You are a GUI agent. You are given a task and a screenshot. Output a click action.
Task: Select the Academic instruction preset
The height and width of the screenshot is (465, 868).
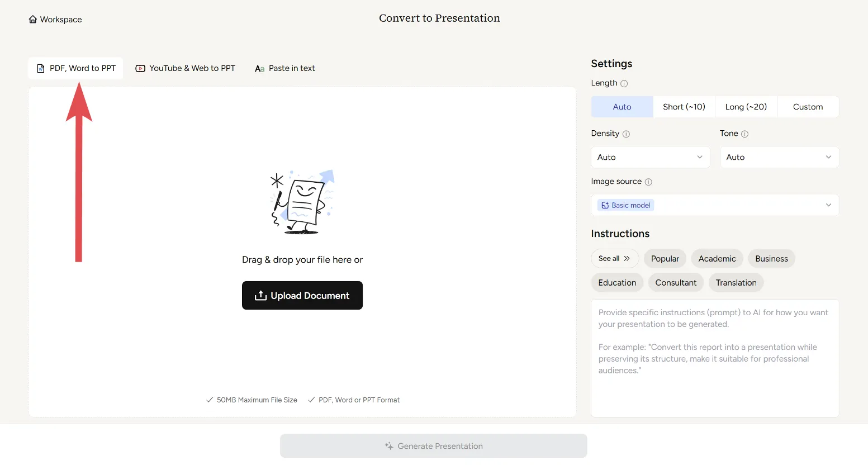point(717,259)
